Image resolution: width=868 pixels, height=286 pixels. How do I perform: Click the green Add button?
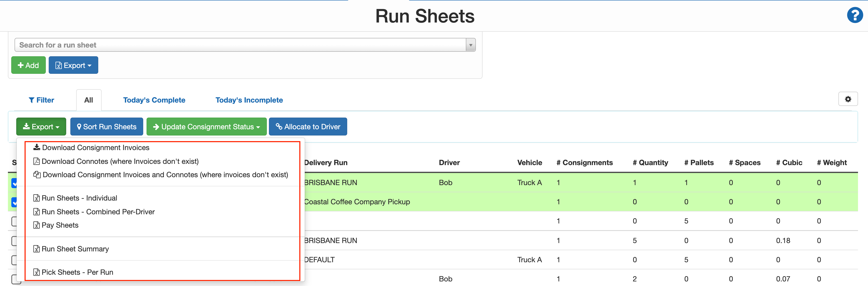click(x=28, y=65)
